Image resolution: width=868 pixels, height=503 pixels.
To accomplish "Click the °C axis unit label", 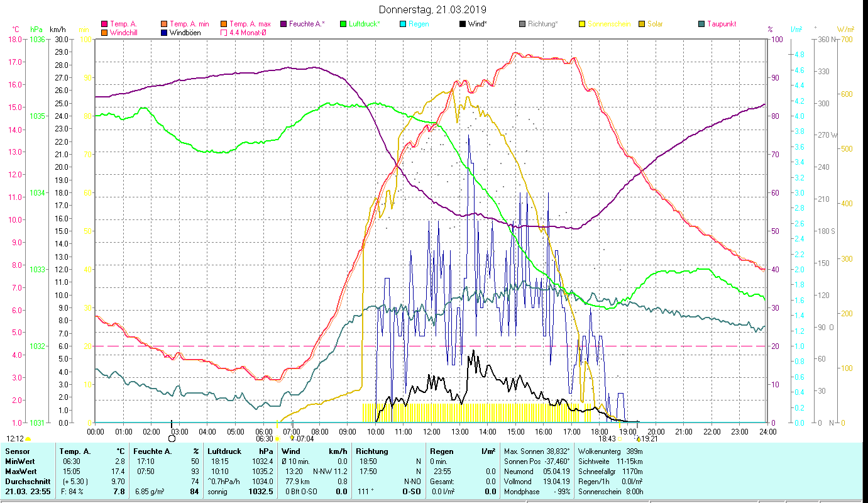I will point(16,30).
